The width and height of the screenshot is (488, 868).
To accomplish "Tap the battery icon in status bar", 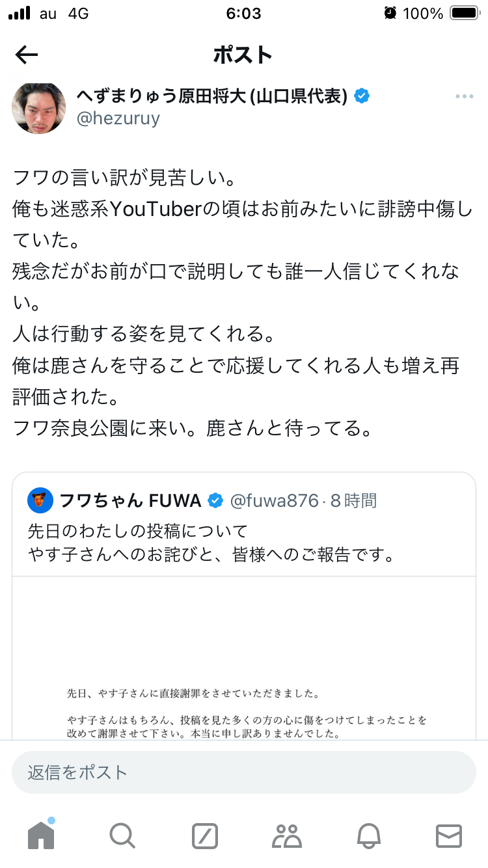I will point(464,13).
